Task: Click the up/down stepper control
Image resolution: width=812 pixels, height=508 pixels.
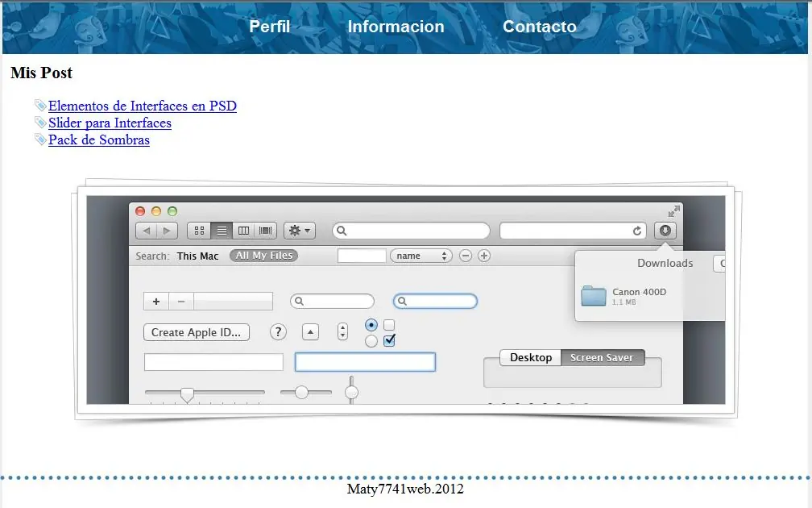Action: tap(342, 331)
